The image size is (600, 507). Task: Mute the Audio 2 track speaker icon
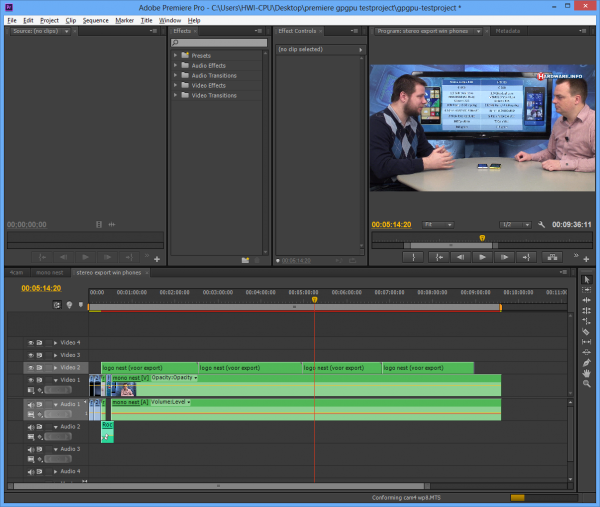coord(31,427)
